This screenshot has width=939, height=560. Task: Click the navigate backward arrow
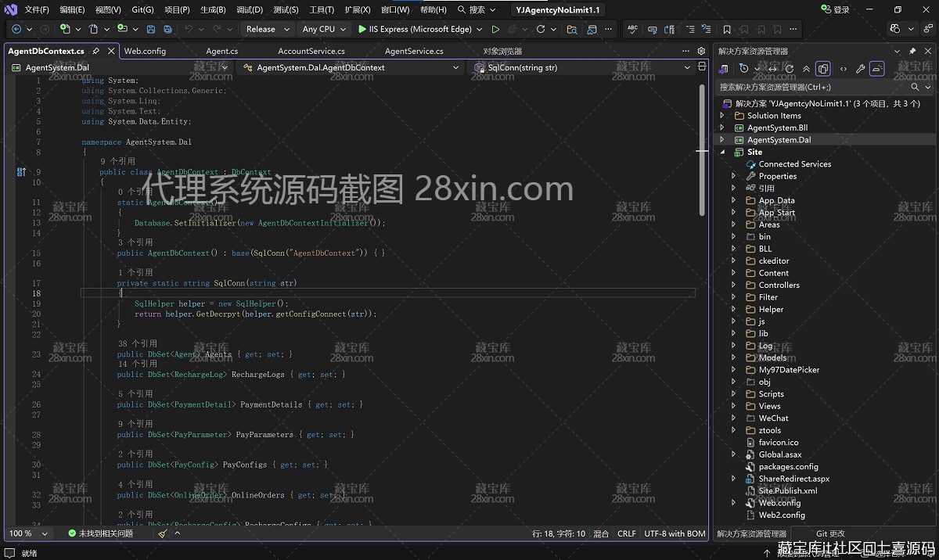(x=16, y=28)
